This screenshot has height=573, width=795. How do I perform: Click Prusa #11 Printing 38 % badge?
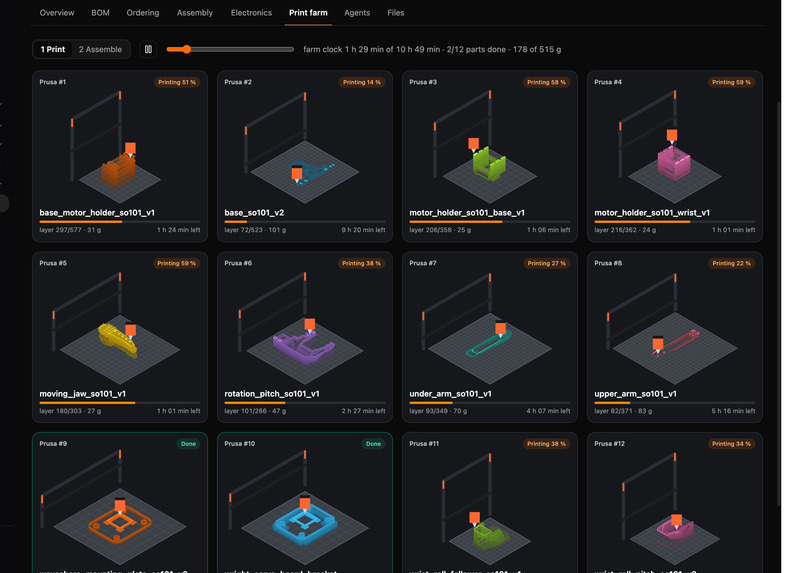(x=546, y=444)
